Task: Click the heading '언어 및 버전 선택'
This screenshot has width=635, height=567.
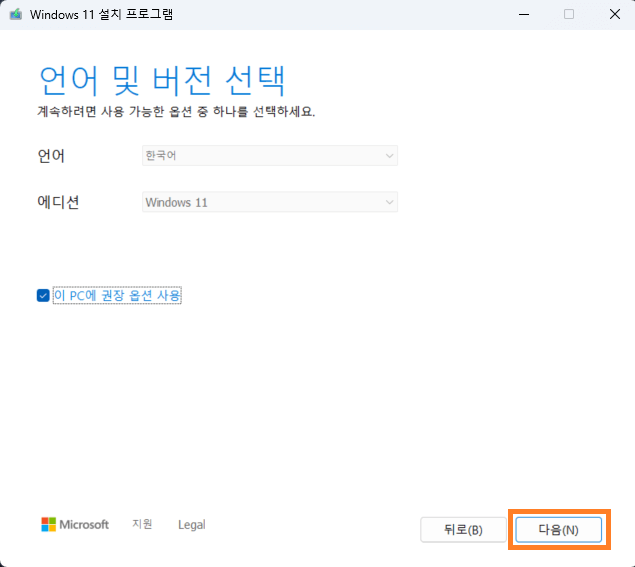Action: coord(162,81)
